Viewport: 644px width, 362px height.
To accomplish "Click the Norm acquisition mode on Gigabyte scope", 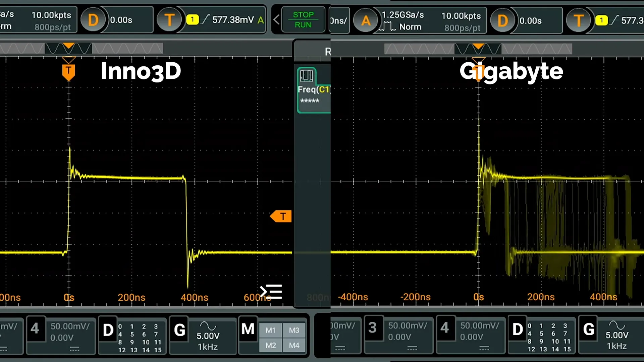I will (410, 27).
